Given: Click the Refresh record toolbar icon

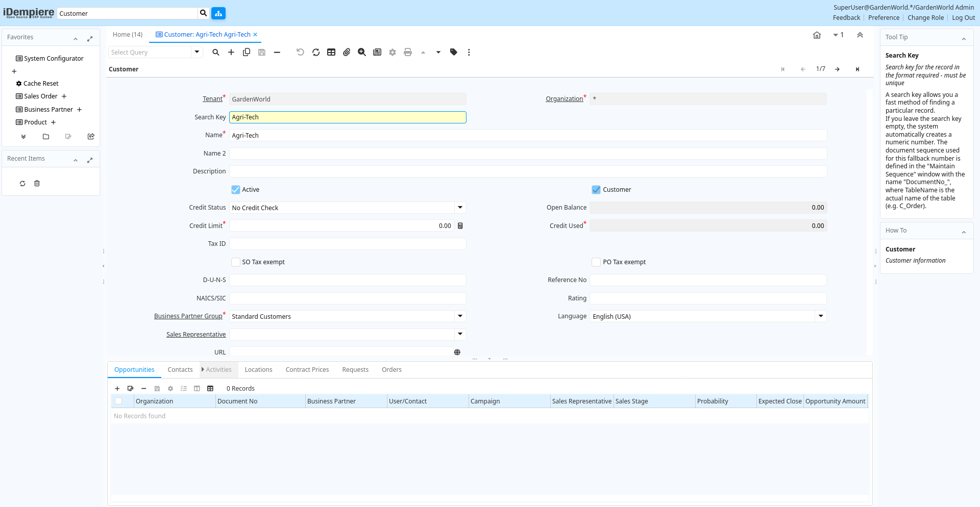Looking at the screenshot, I should pos(316,52).
